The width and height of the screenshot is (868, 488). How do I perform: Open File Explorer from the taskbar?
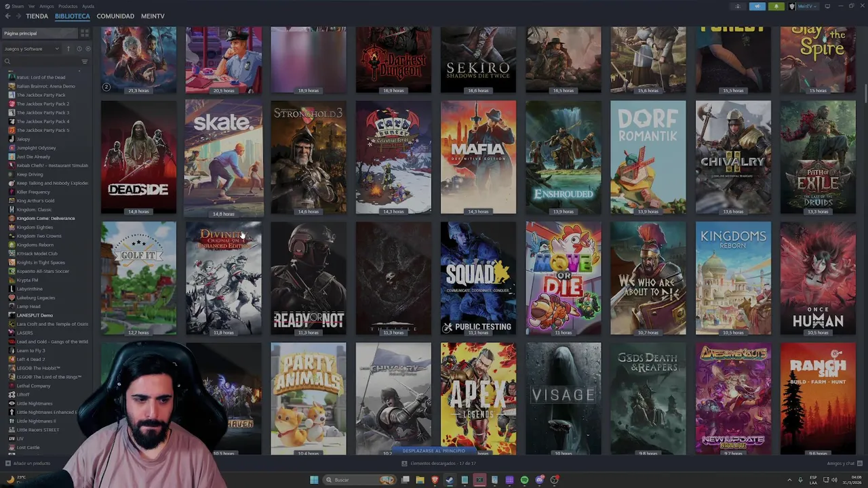click(x=420, y=480)
